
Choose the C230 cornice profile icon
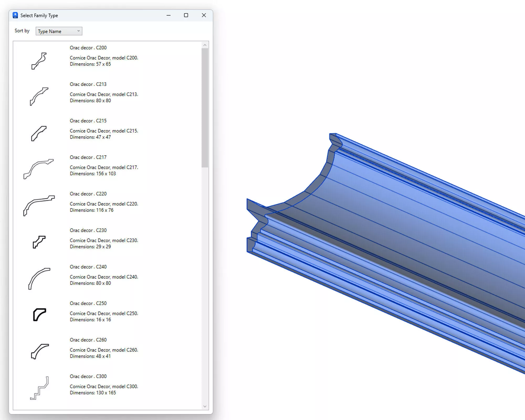tap(39, 242)
